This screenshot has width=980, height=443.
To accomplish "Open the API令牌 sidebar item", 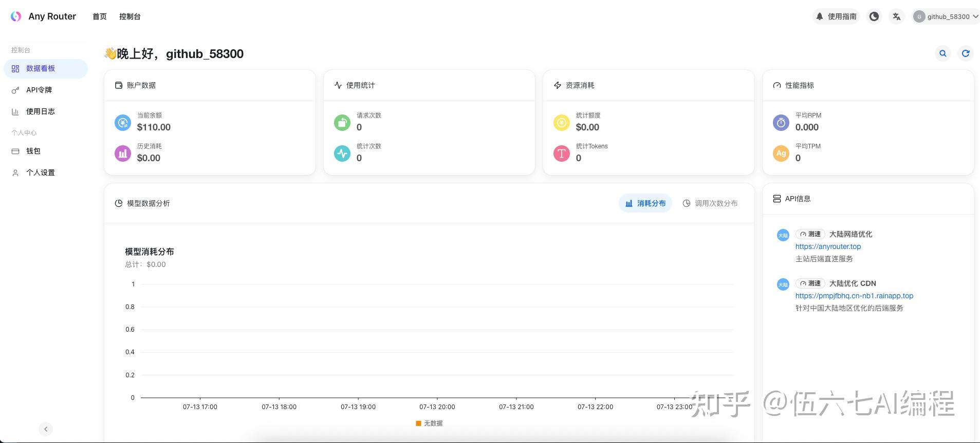I will pos(46,90).
